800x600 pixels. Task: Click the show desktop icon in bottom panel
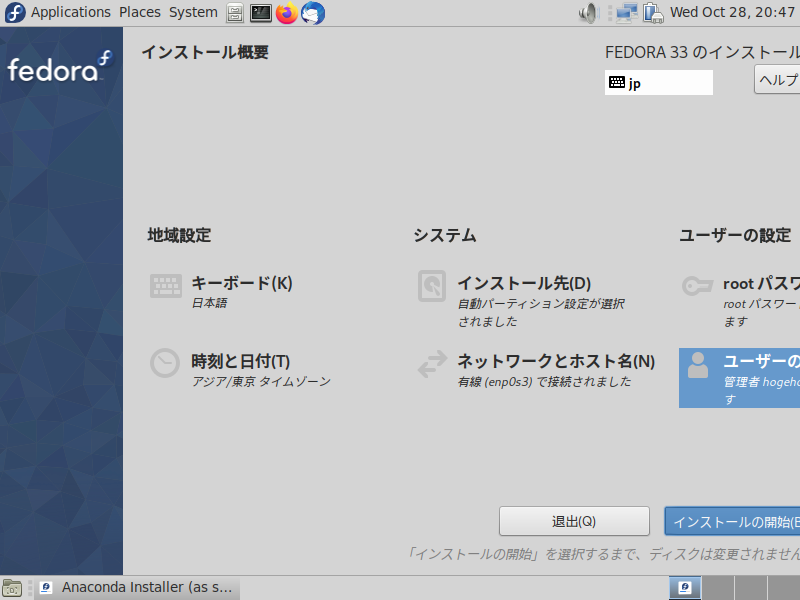[x=12, y=588]
